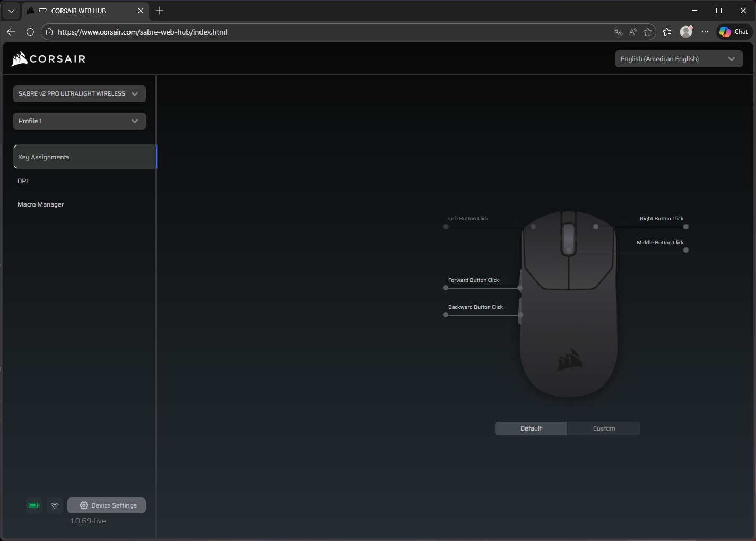Go to Macro Manager
Viewport: 756px width, 541px height.
tap(41, 204)
